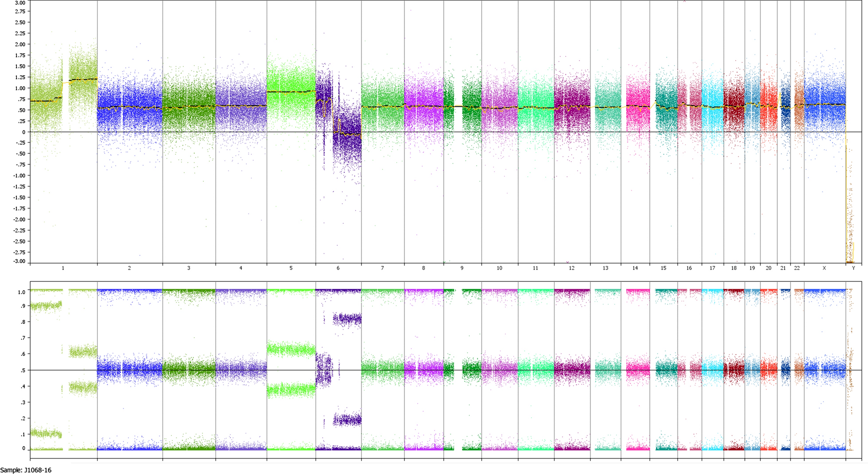Select chromosome 19 label on x-axis
868x474 pixels.
pyautogui.click(x=752, y=268)
